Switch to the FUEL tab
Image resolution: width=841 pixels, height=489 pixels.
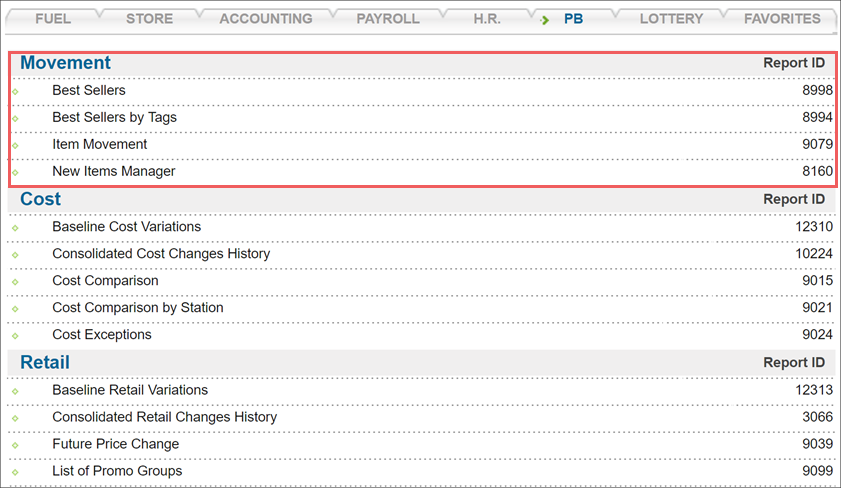(53, 19)
